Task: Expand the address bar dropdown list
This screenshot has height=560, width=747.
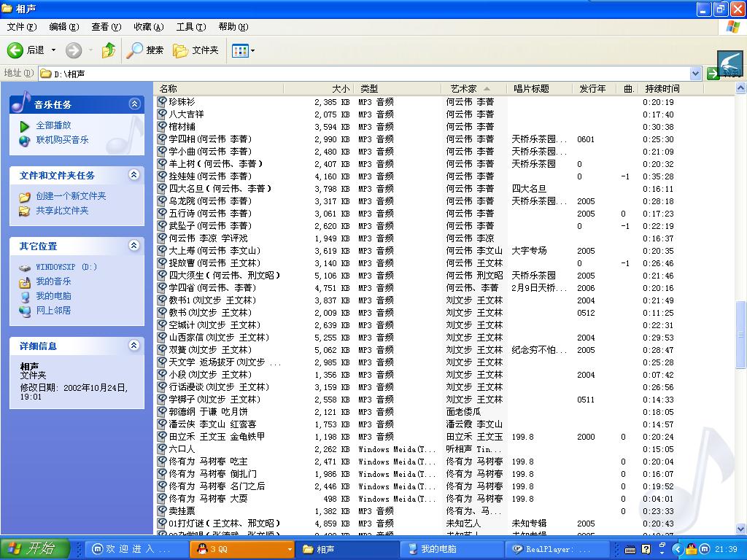Action: tap(695, 73)
